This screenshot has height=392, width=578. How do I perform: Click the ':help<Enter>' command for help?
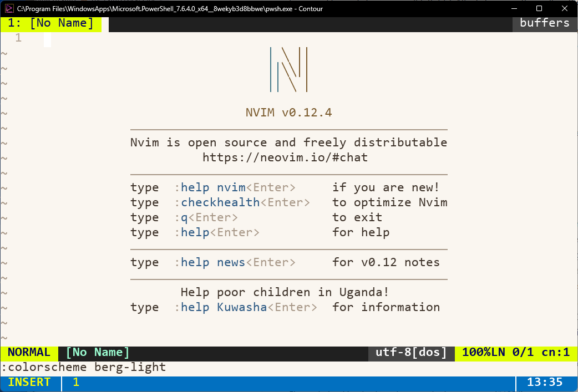tap(217, 232)
